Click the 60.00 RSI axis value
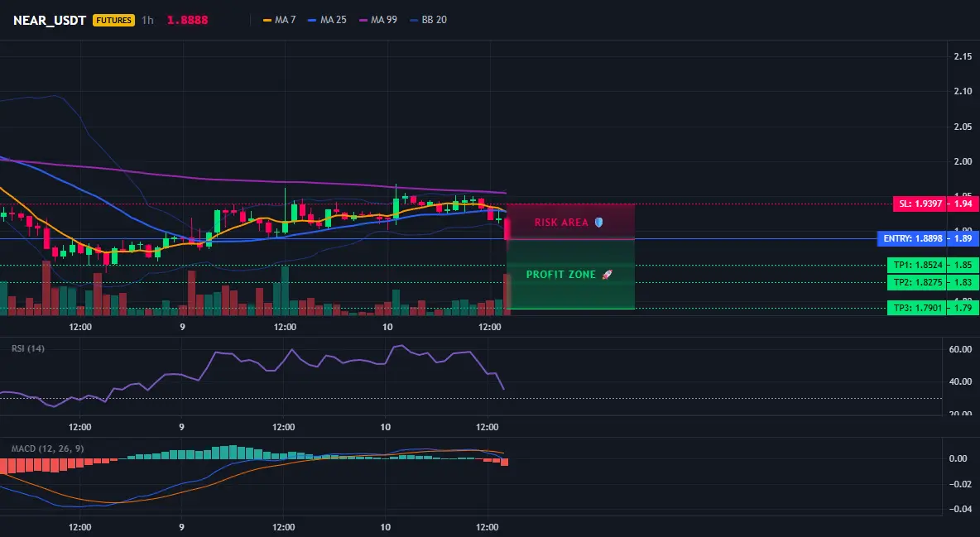980x537 pixels. coord(960,349)
